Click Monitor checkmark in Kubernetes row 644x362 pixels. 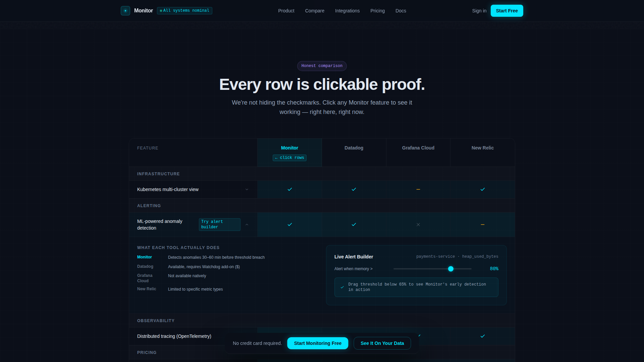290,189
